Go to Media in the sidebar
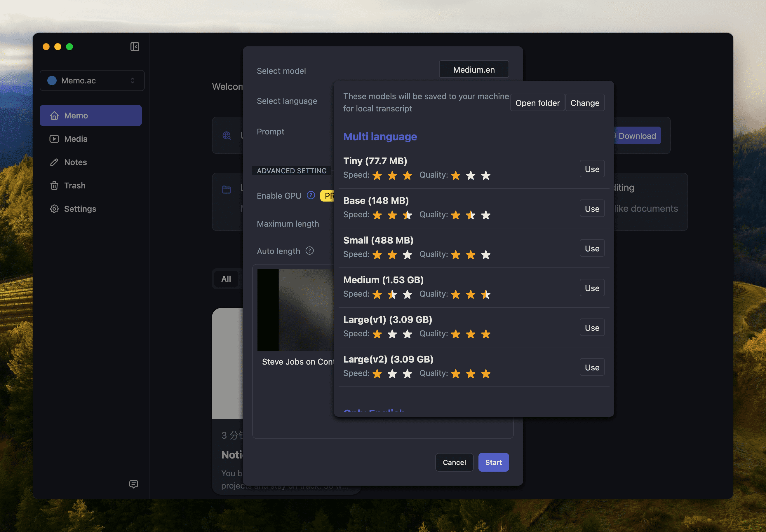The image size is (766, 532). pos(76,139)
